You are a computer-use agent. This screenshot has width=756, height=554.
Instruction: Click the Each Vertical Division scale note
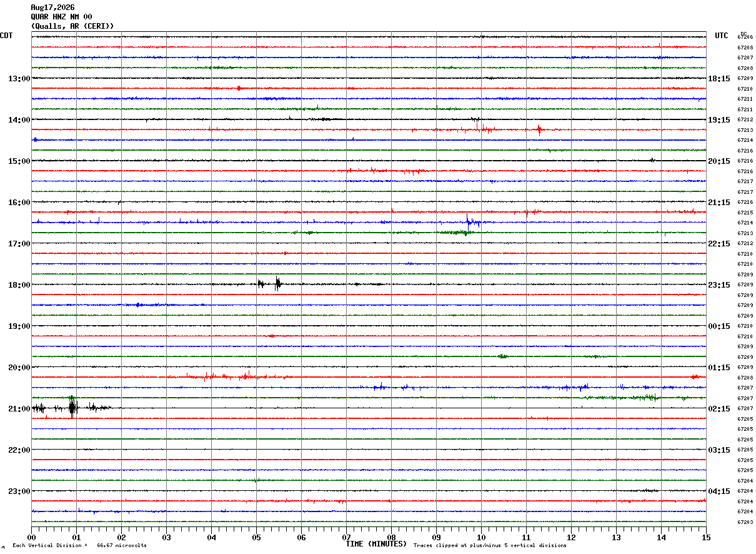pos(79,546)
